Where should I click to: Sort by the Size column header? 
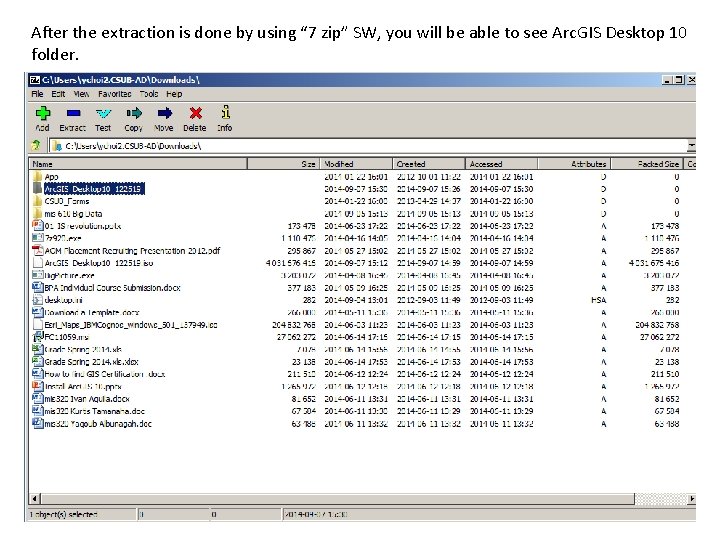(x=283, y=164)
